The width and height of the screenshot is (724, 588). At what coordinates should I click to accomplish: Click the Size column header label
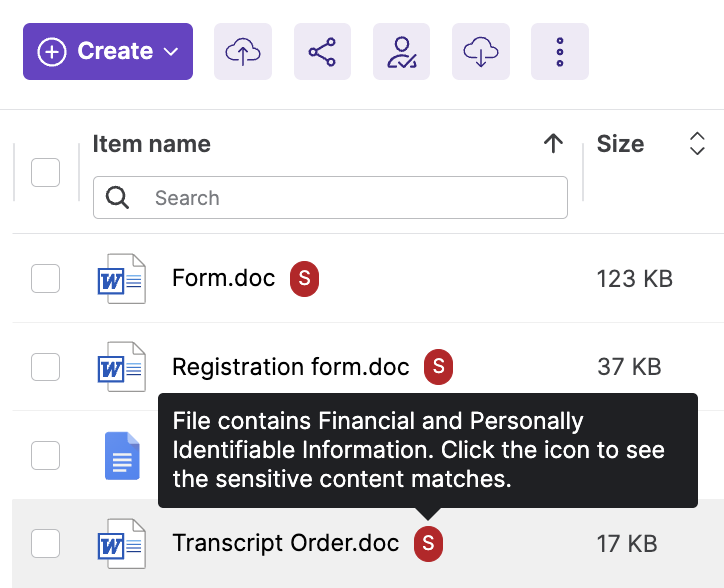pos(620,144)
